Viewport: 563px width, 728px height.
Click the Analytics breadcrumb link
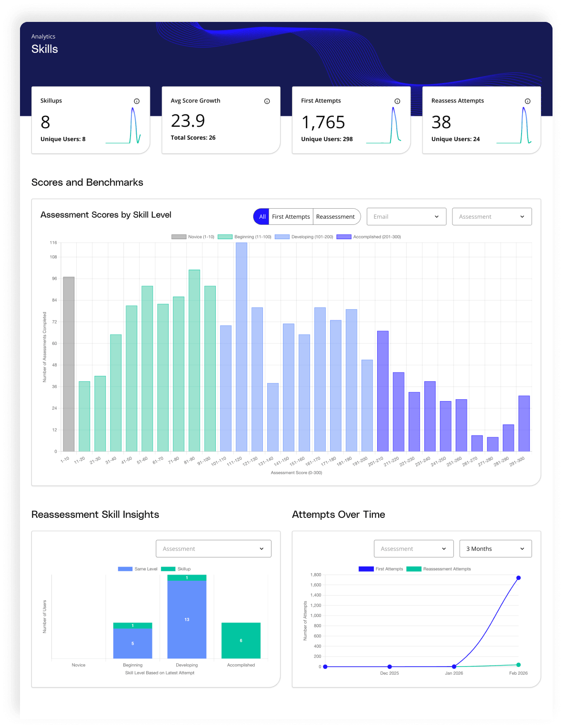[43, 36]
